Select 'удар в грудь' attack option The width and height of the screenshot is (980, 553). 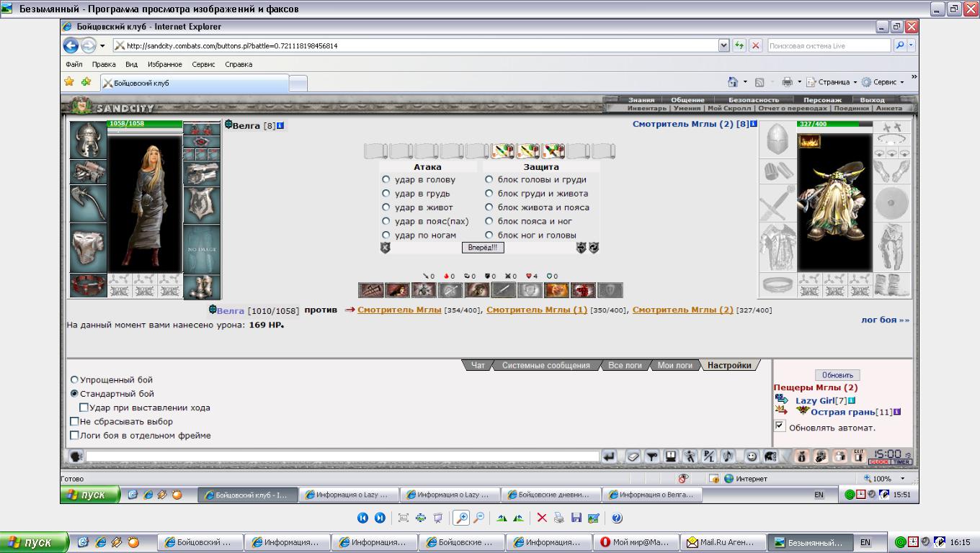tap(386, 194)
